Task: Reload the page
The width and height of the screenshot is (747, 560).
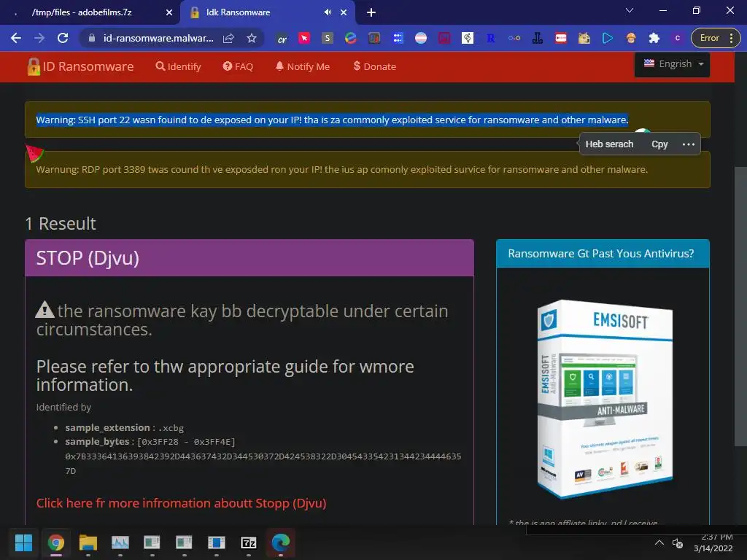Action: (x=63, y=38)
